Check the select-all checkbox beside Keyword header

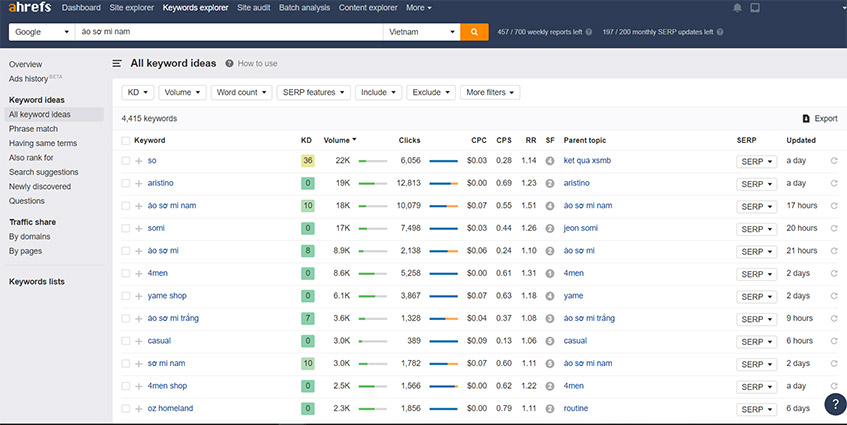point(125,140)
